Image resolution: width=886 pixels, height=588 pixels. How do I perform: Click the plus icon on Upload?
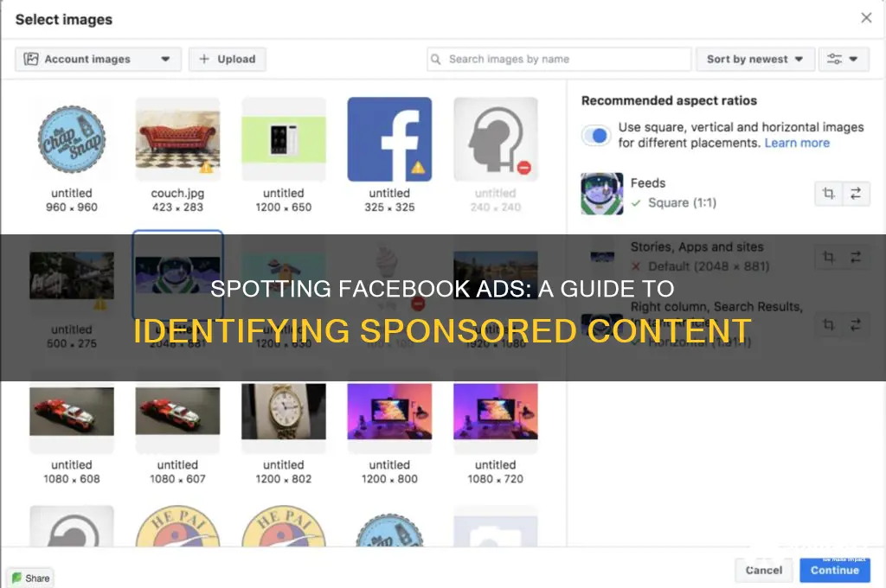point(204,59)
